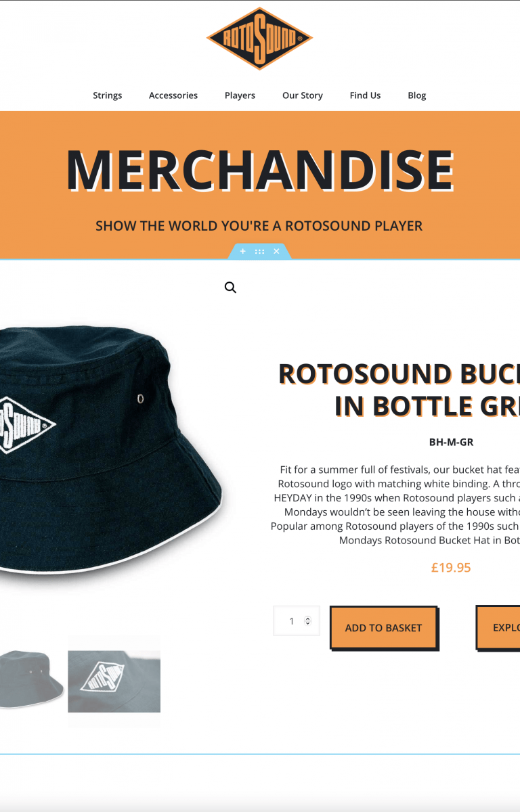
Task: Go to the Players page
Action: [x=240, y=95]
